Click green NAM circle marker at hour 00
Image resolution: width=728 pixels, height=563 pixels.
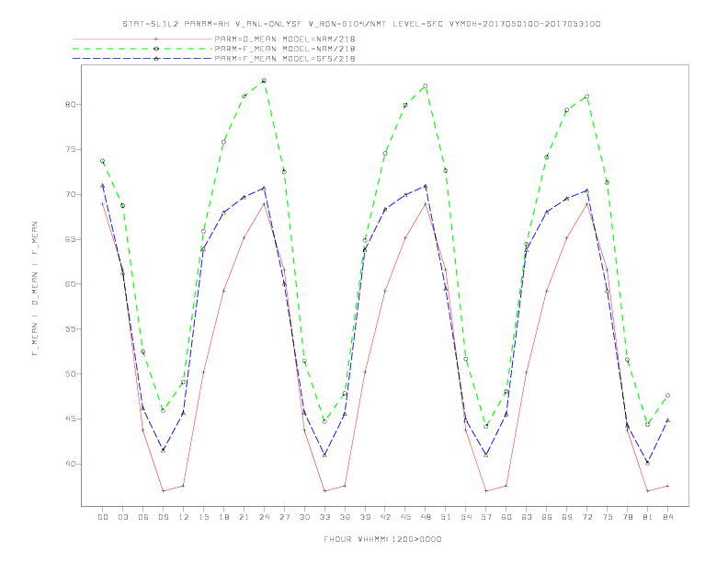point(103,161)
